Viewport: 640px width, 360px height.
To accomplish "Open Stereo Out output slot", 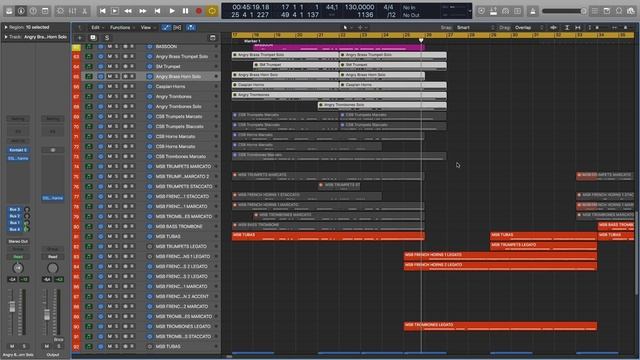I will coord(18,241).
